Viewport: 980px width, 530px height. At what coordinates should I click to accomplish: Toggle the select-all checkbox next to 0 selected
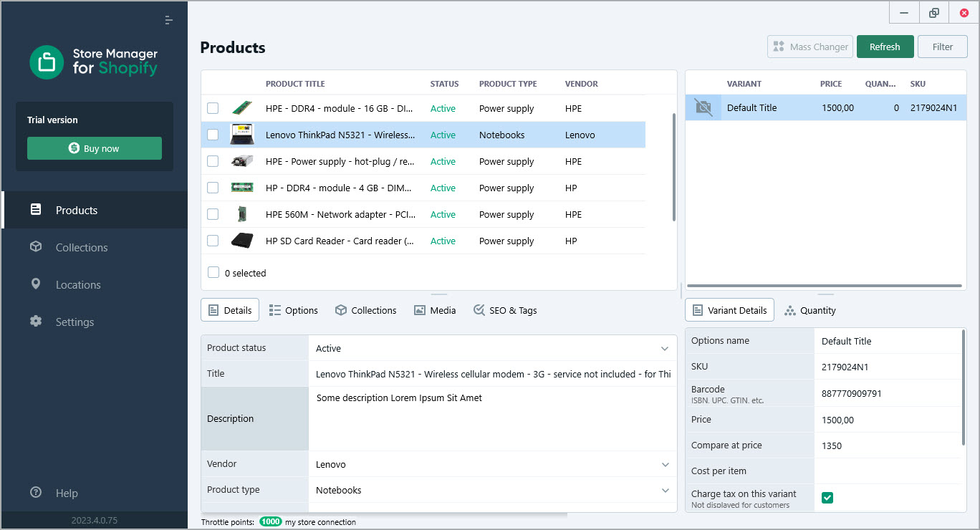tap(213, 272)
